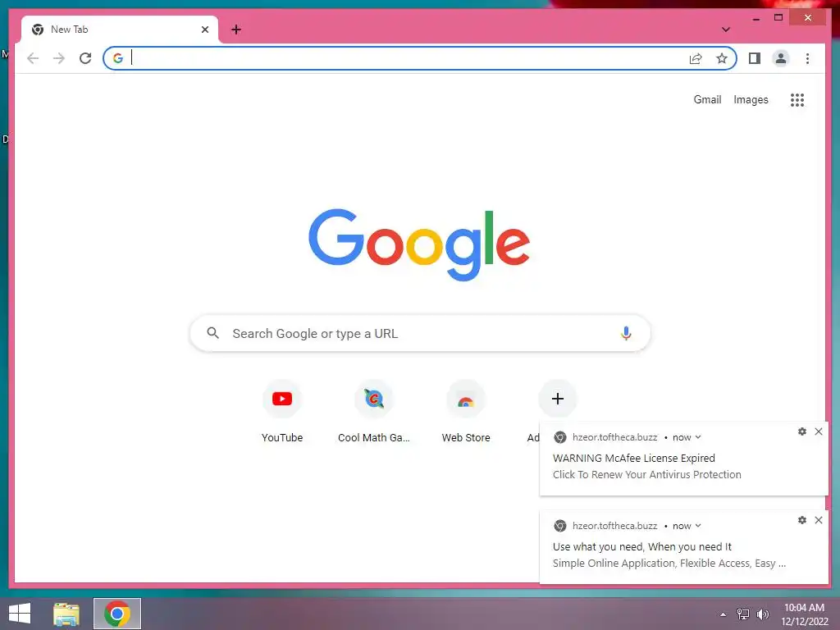
Task: Open Chrome's three-dot menu
Action: click(x=807, y=58)
